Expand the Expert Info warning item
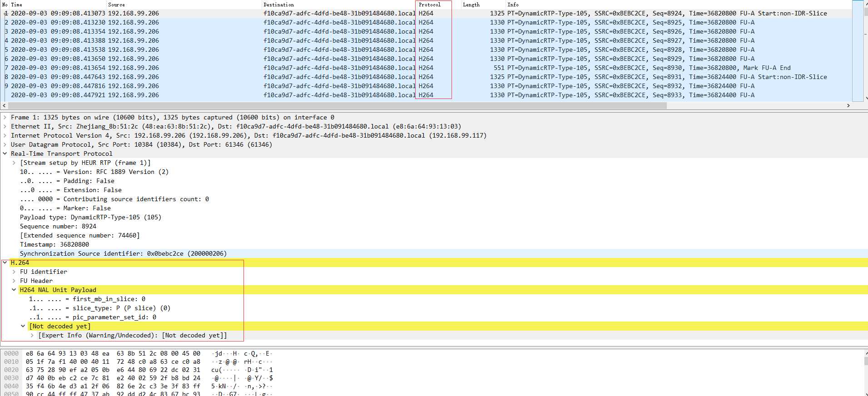This screenshot has height=396, width=868. point(32,335)
